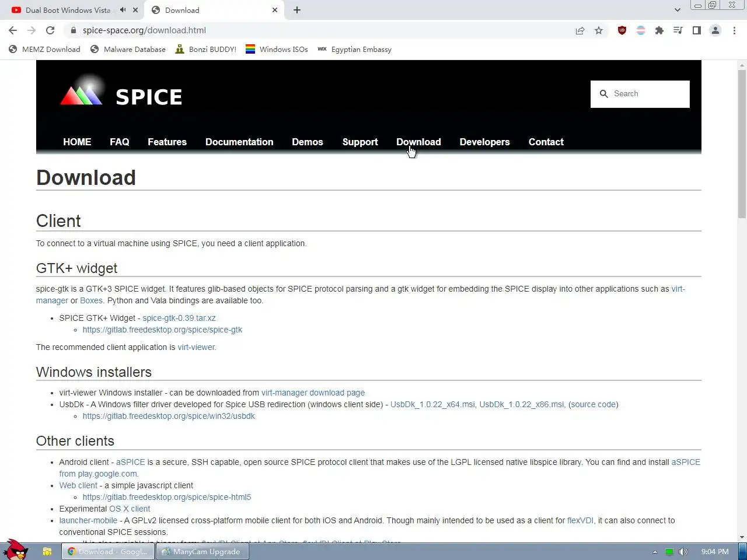
Task: Download UsbDk_1.0.22_x86.msi
Action: tap(522, 404)
